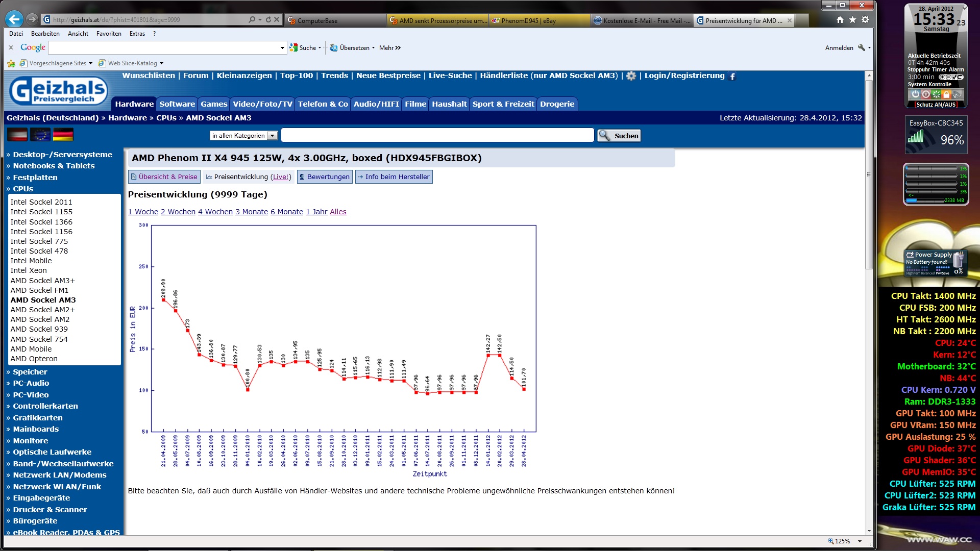Show the 6 Monate price history link
The image size is (980, 551).
(286, 212)
